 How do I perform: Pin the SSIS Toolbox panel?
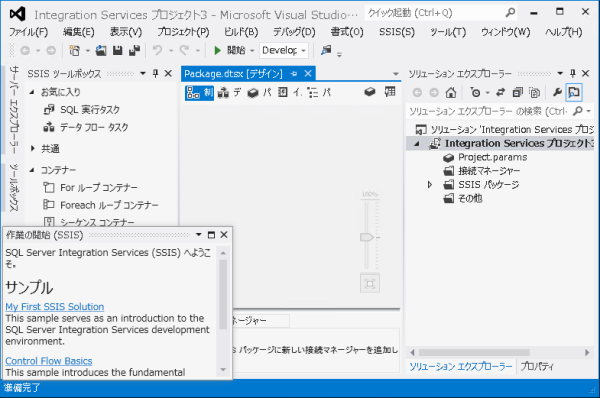click(x=155, y=73)
